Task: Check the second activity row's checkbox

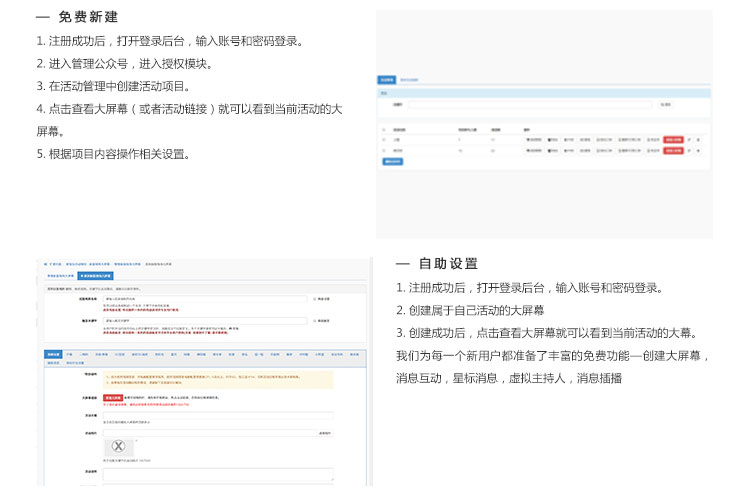Action: click(x=384, y=150)
